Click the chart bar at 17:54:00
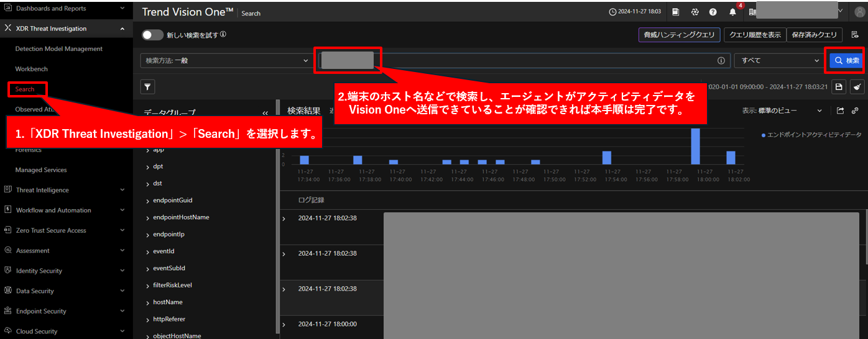 coord(607,158)
